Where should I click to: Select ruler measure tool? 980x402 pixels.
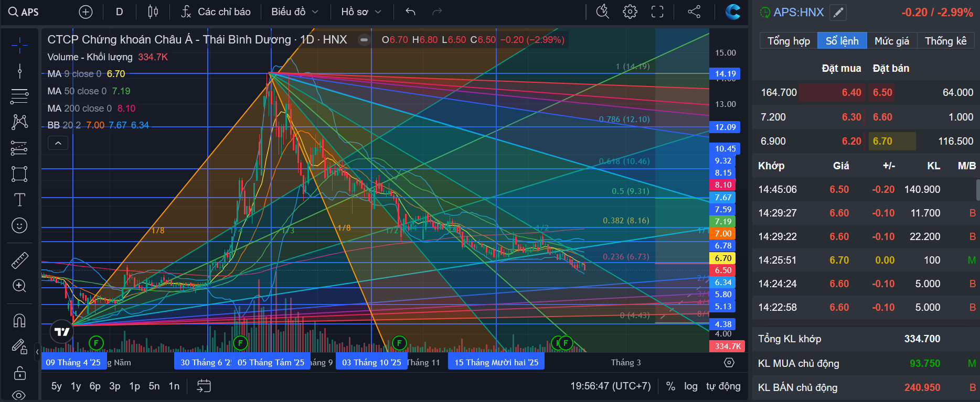pyautogui.click(x=19, y=260)
